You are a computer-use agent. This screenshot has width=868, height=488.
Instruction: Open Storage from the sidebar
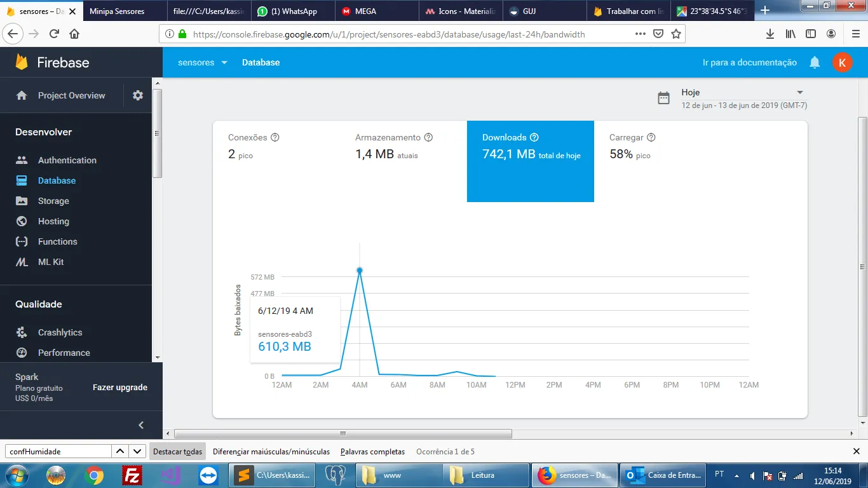(x=53, y=201)
